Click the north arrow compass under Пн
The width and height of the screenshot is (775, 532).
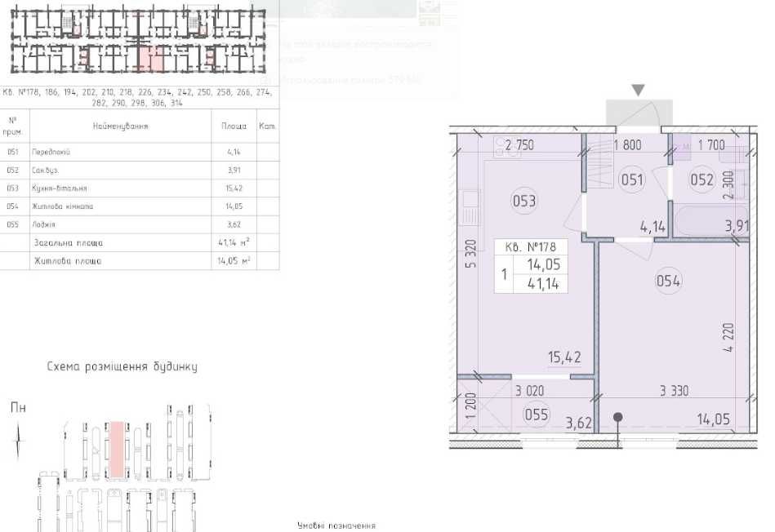click(x=18, y=441)
